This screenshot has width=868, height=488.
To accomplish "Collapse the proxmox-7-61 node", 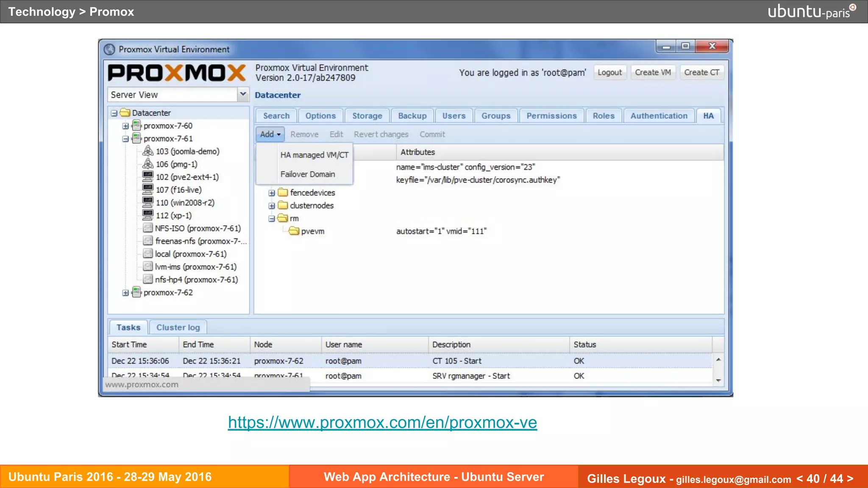I will pos(125,139).
